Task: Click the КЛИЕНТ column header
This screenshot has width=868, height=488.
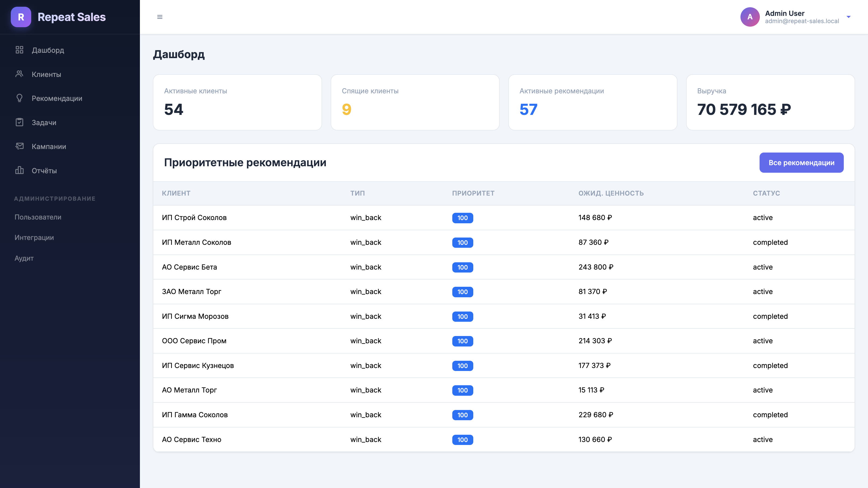Action: coord(176,193)
